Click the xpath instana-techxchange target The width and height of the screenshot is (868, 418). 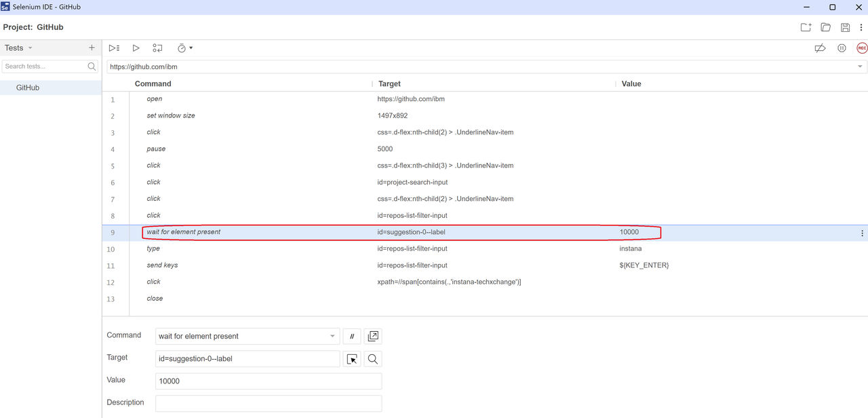pyautogui.click(x=449, y=282)
